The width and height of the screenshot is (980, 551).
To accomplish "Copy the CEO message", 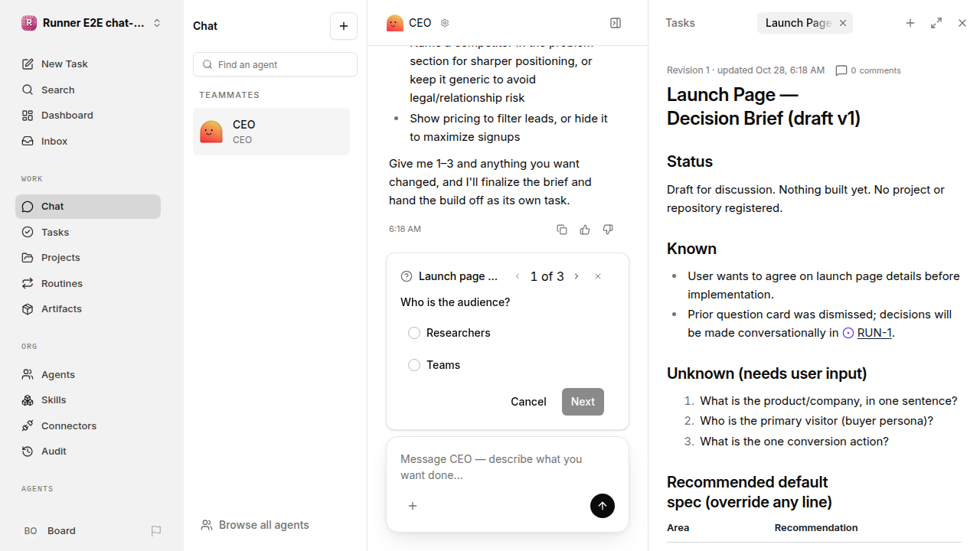I will click(x=562, y=230).
